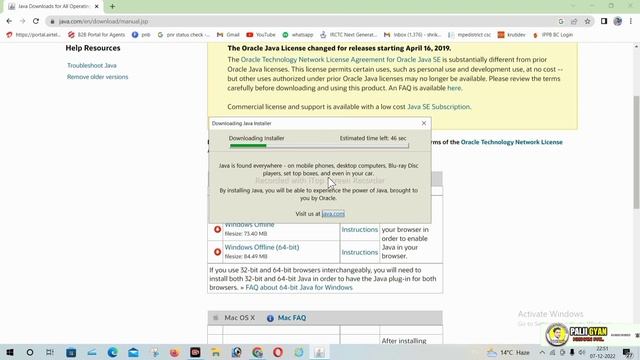Click the Help Resources heading
Image resolution: width=640 pixels, height=360 pixels.
93,48
